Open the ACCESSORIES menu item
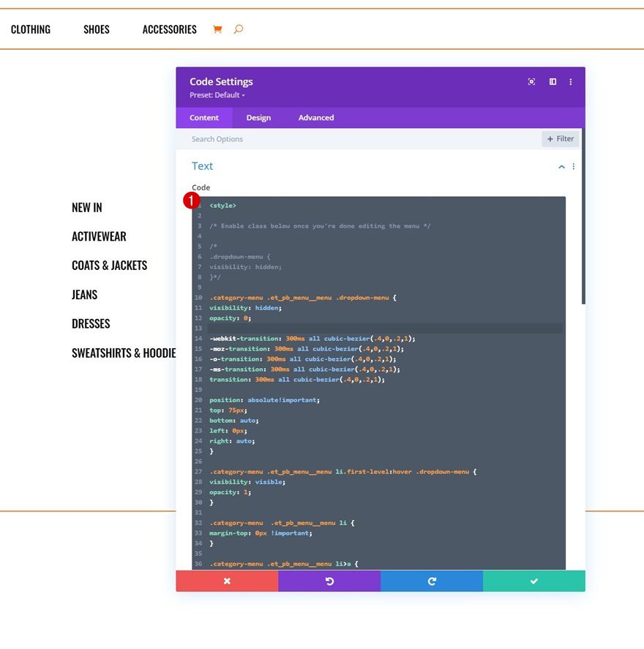Screen dimensions: 644x649 [169, 29]
